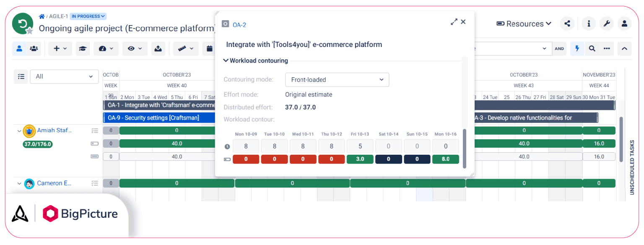Viewport: 644px width, 245px height.
Task: Go to the home breadcrumb icon
Action: 42,16
